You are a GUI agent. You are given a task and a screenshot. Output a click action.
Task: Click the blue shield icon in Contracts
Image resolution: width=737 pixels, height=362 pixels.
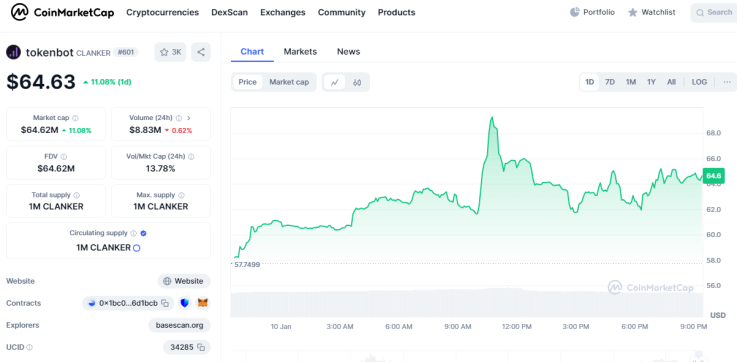[185, 303]
